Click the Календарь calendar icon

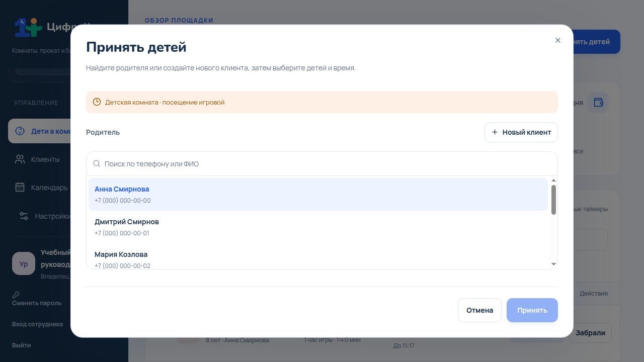pyautogui.click(x=20, y=188)
